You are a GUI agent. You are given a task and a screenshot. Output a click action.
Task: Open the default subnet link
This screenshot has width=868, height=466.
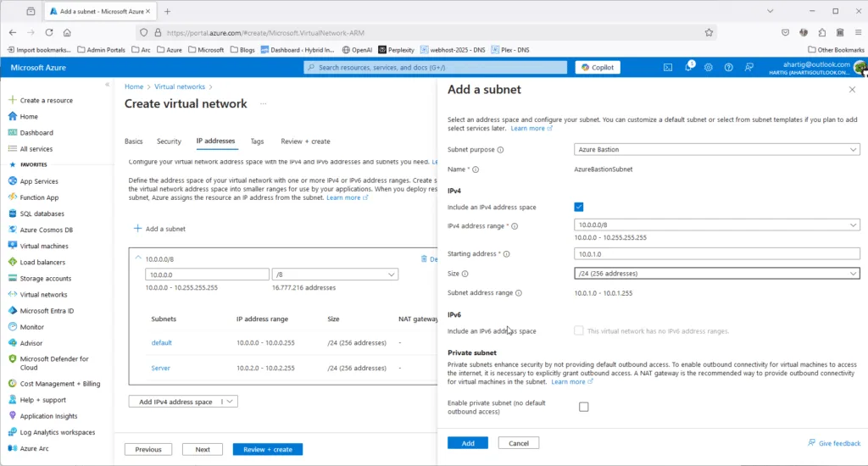[162, 342]
